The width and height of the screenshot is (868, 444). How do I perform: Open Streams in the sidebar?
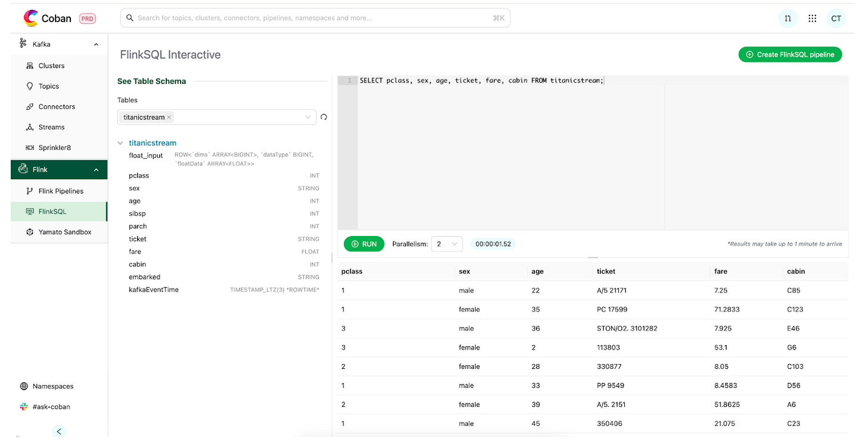[x=51, y=127]
